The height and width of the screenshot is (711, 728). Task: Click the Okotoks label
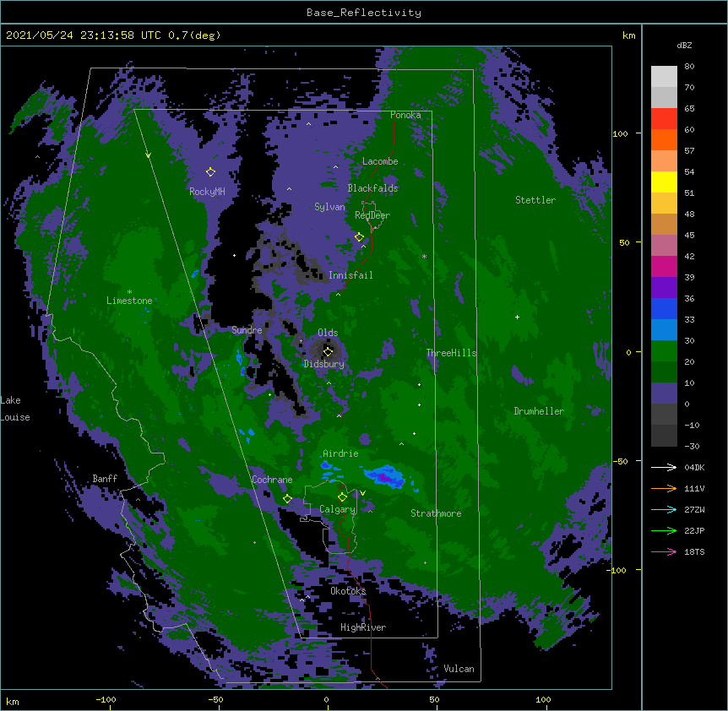click(348, 591)
